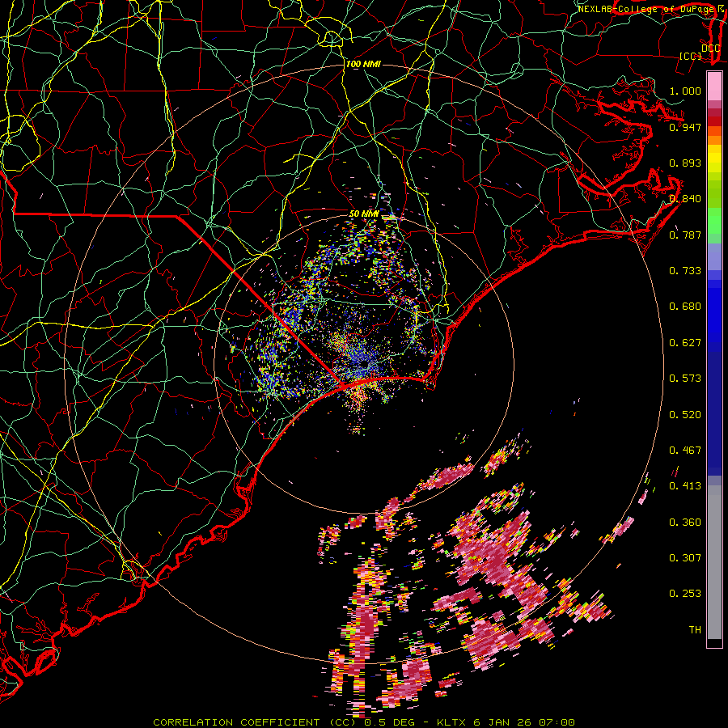This screenshot has width=728, height=728.
Task: Click the 0.840 color scale value
Action: coord(685,199)
